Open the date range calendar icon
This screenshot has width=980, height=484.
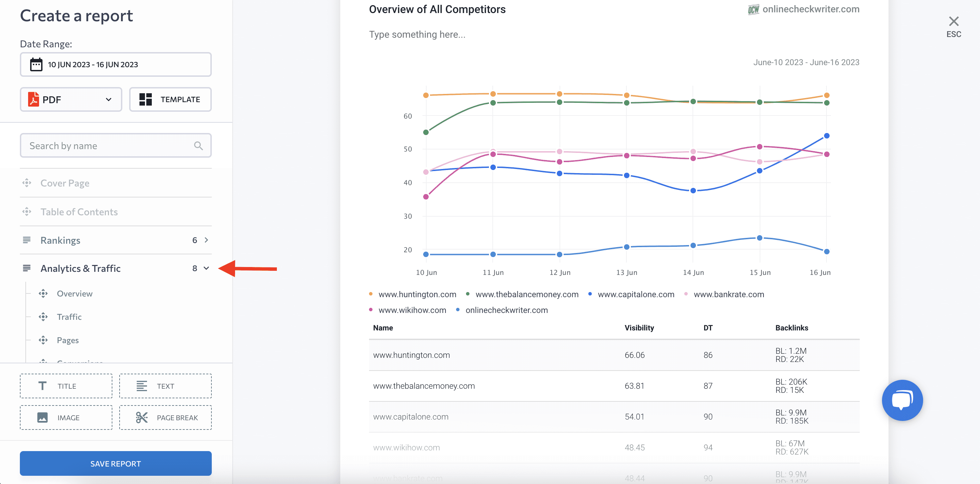pos(36,64)
